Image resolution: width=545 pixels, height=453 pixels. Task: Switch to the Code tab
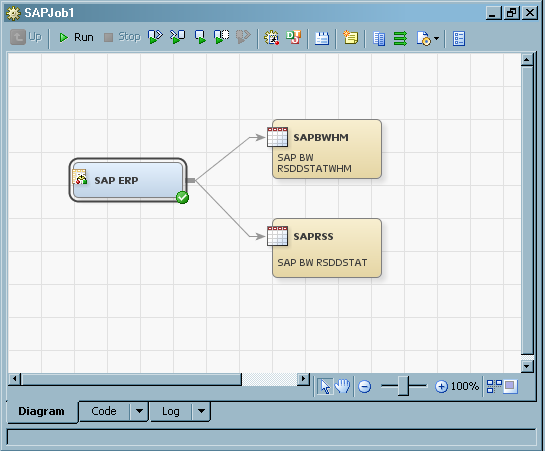(x=104, y=411)
